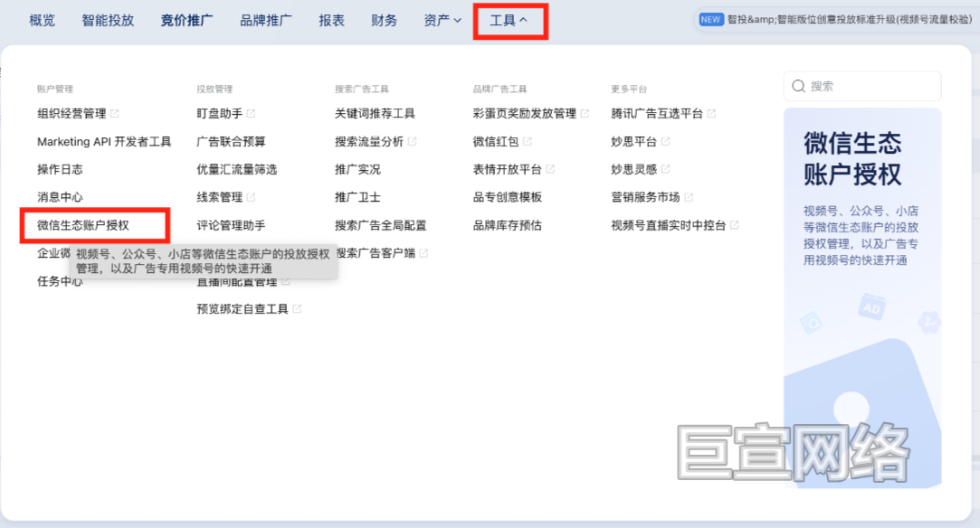
Task: Open 品专创意模板
Action: [507, 197]
